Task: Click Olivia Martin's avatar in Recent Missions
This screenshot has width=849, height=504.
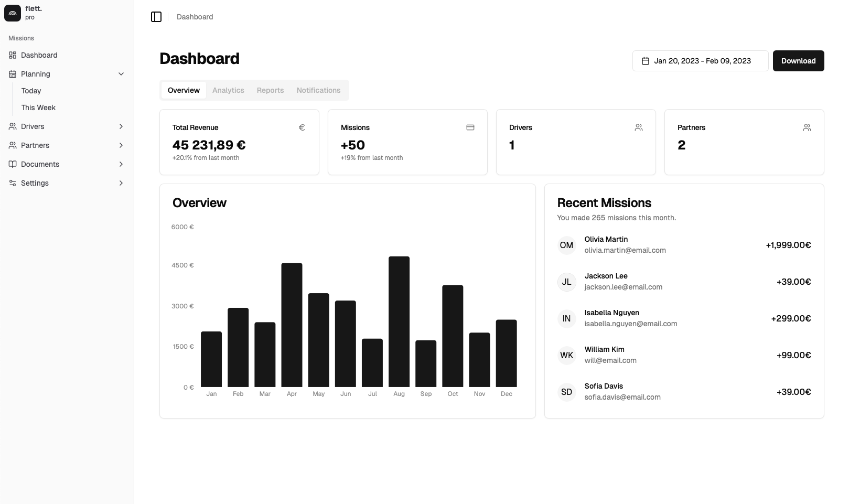Action: (x=566, y=245)
